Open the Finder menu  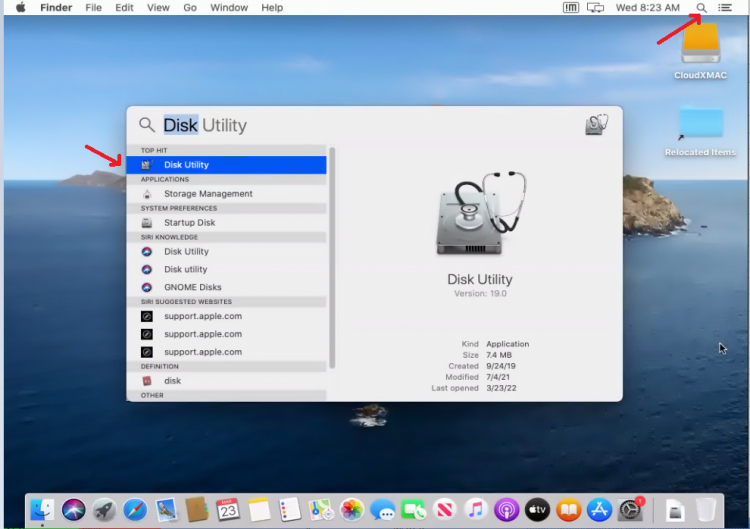pos(56,8)
